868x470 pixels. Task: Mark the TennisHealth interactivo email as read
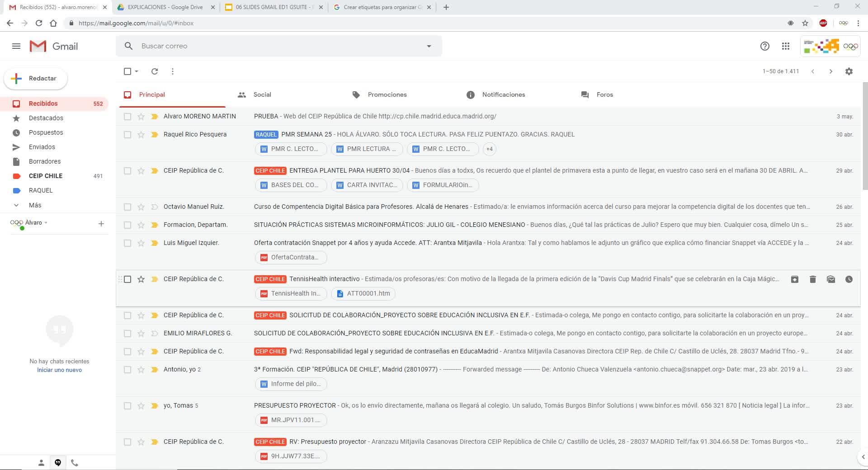[831, 279]
